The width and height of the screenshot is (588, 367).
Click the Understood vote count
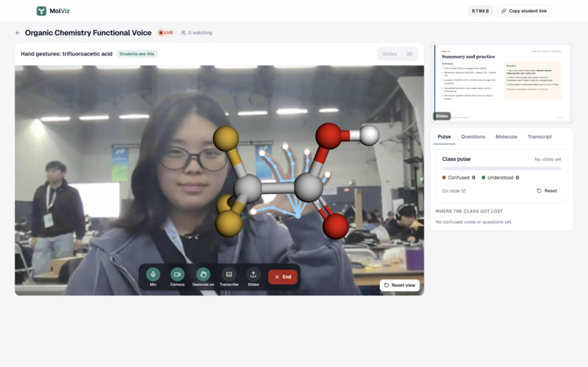517,178
